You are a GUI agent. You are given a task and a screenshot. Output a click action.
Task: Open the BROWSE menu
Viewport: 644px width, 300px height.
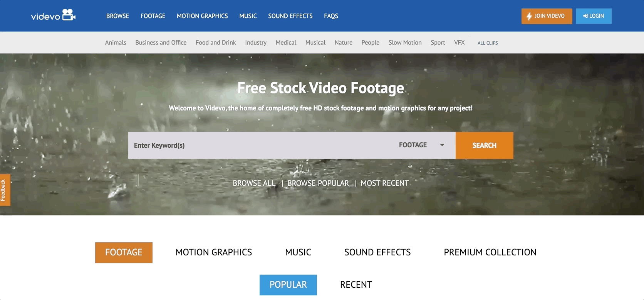pyautogui.click(x=117, y=16)
